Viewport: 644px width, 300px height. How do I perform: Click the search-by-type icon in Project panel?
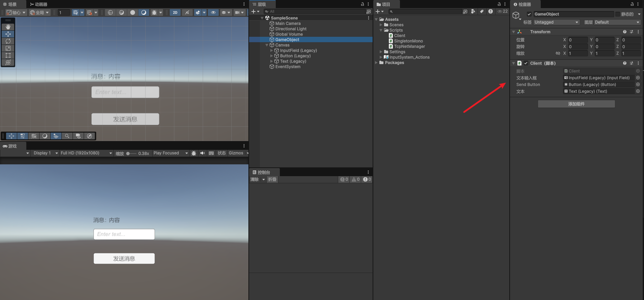473,11
